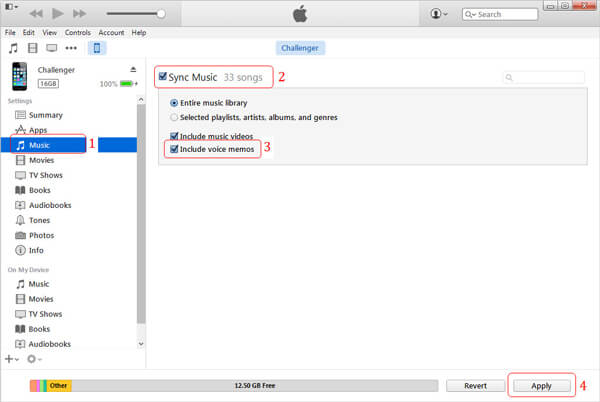This screenshot has width=600, height=402.
Task: Open the gear actions dropdown
Action: click(34, 359)
